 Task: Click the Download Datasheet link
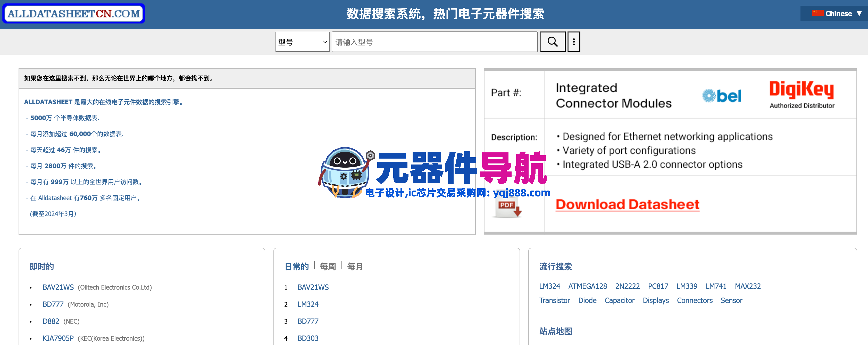click(627, 204)
